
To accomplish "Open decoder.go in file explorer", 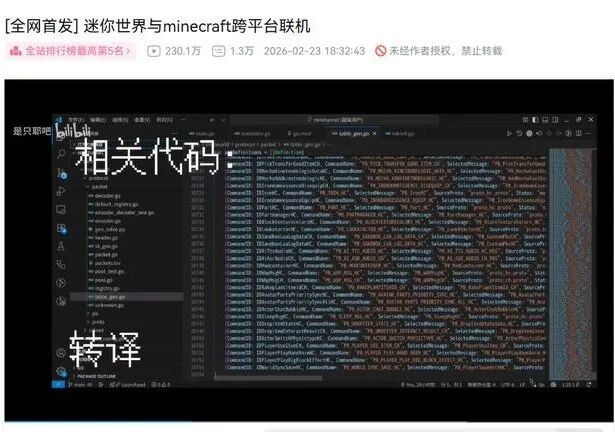I will [104, 195].
